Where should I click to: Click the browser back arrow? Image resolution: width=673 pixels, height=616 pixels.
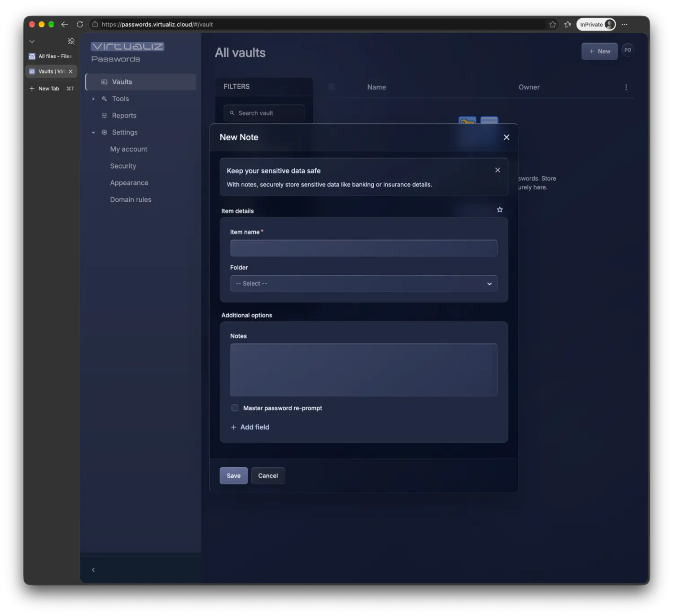tap(65, 24)
